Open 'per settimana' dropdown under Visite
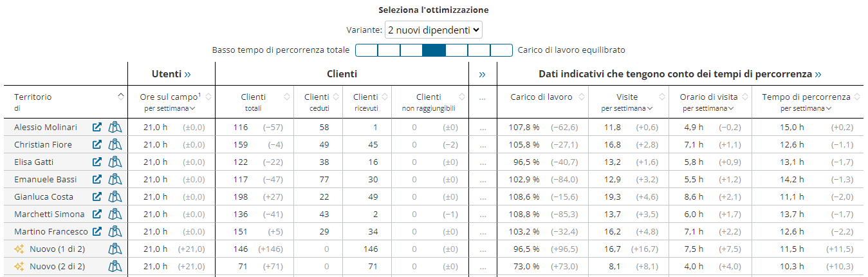This screenshot has height=277, width=868. (x=627, y=108)
